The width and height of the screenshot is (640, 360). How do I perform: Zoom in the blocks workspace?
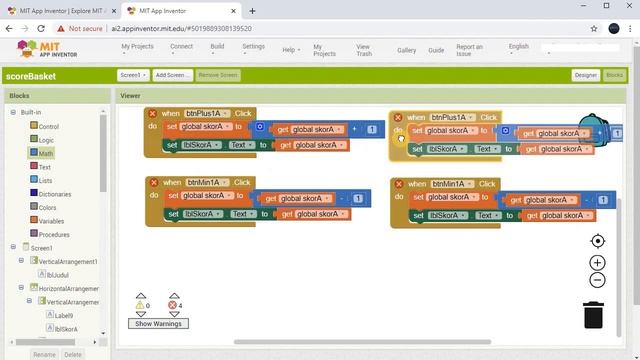tap(598, 262)
